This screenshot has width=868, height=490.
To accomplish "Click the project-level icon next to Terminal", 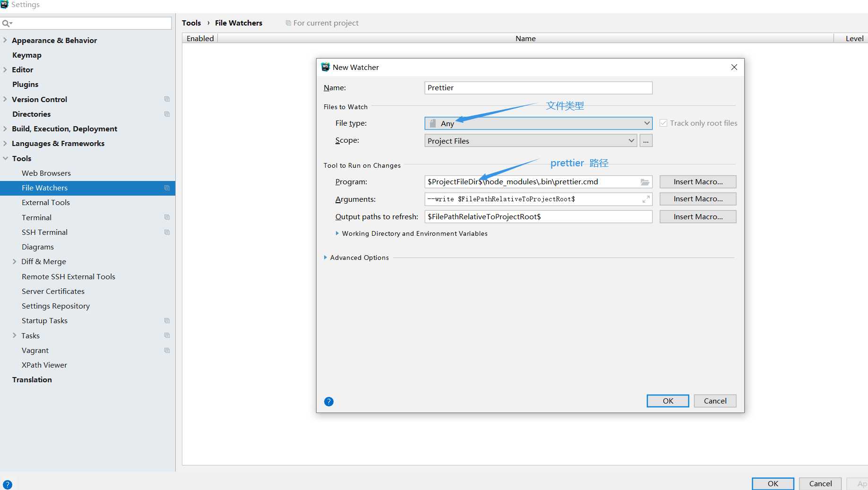I will (167, 217).
